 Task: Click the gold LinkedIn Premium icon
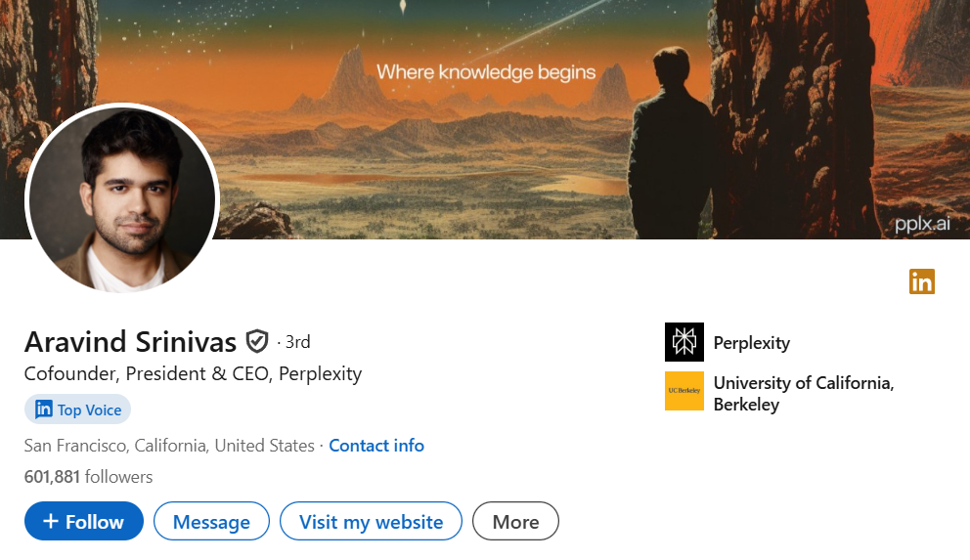pos(921,281)
